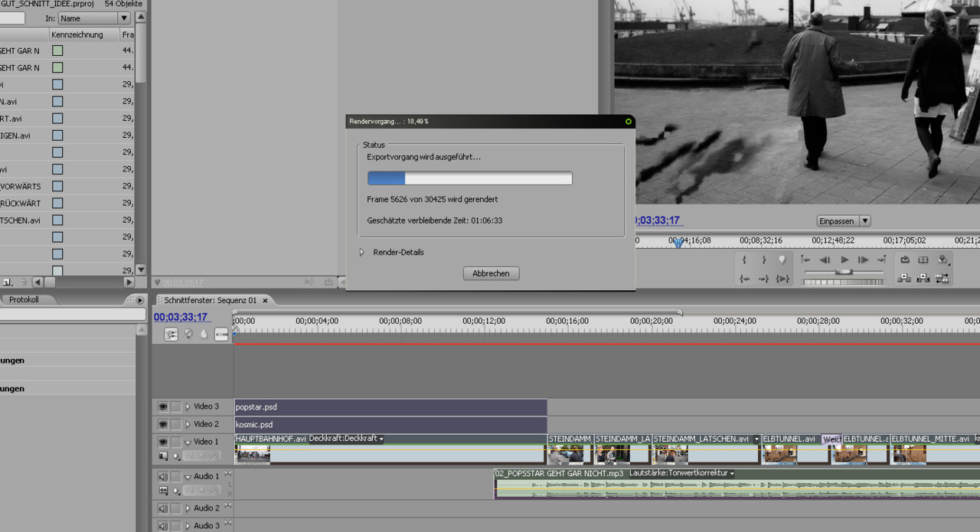Toggle snapping in the timeline header
Screen dimensions: 980x532
171,335
